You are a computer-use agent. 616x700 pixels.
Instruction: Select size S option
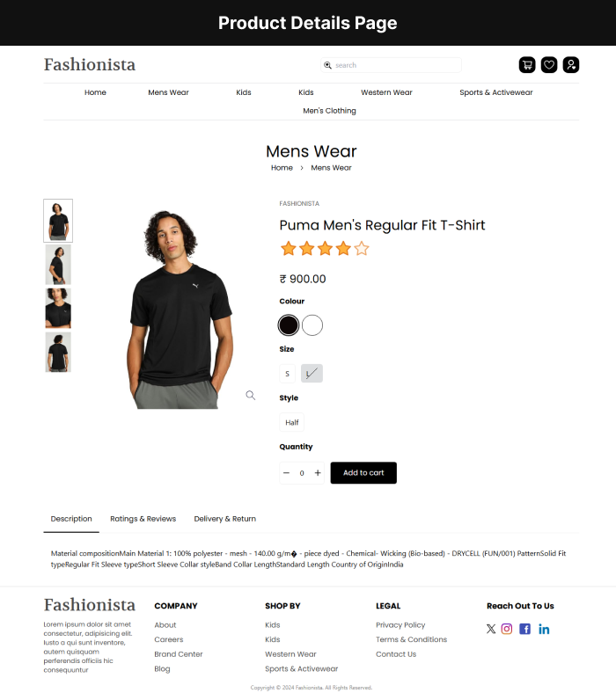coord(287,374)
